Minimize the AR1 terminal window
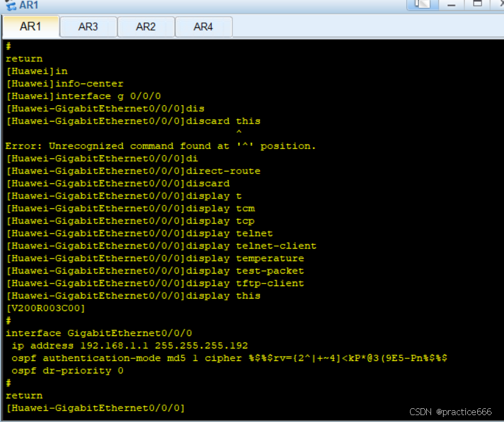Viewport: 504px width, 422px height. click(451, 4)
